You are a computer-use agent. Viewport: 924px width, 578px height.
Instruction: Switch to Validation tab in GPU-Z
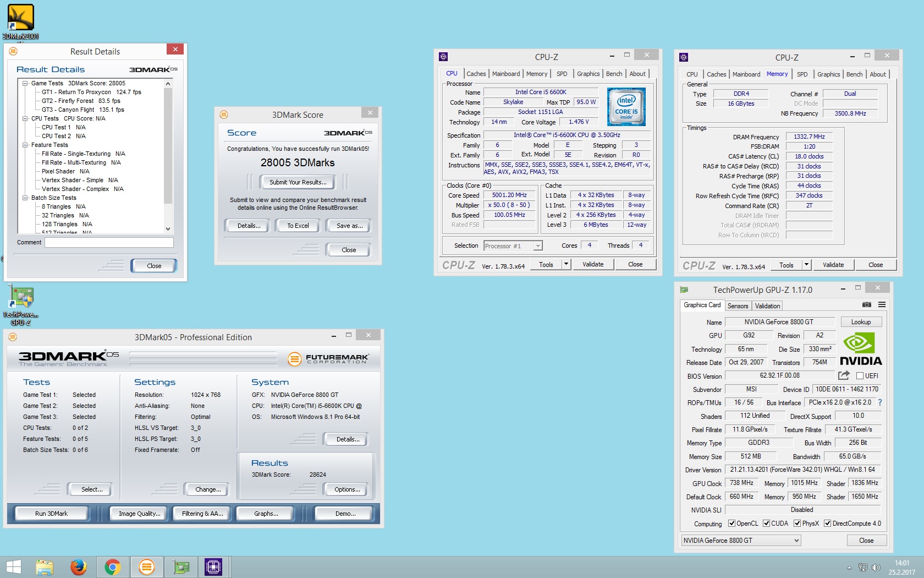(767, 306)
